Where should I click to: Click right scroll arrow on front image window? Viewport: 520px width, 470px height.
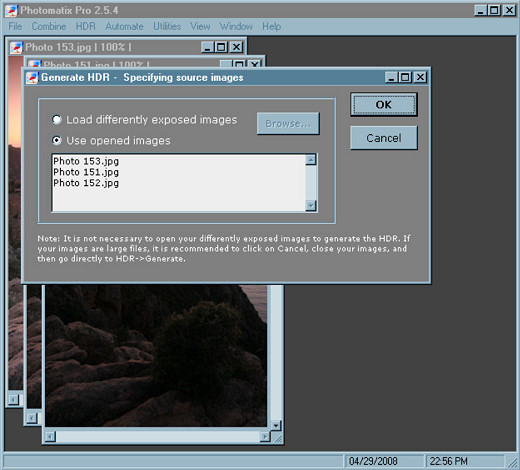click(x=265, y=436)
